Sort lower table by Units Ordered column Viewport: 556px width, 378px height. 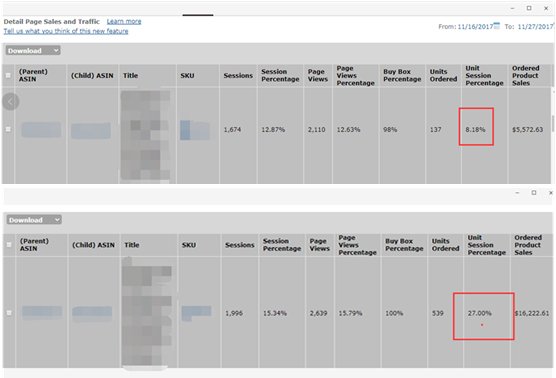coord(445,245)
